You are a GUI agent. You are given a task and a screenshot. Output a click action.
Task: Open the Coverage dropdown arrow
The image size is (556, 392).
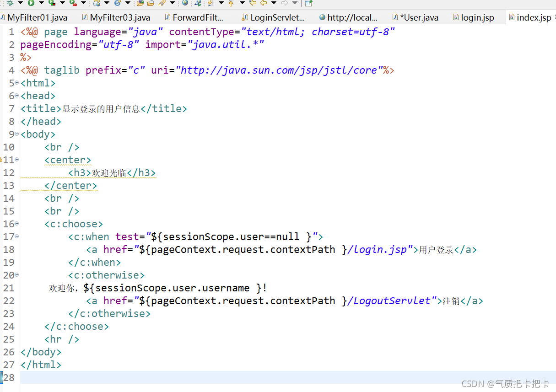62,3
